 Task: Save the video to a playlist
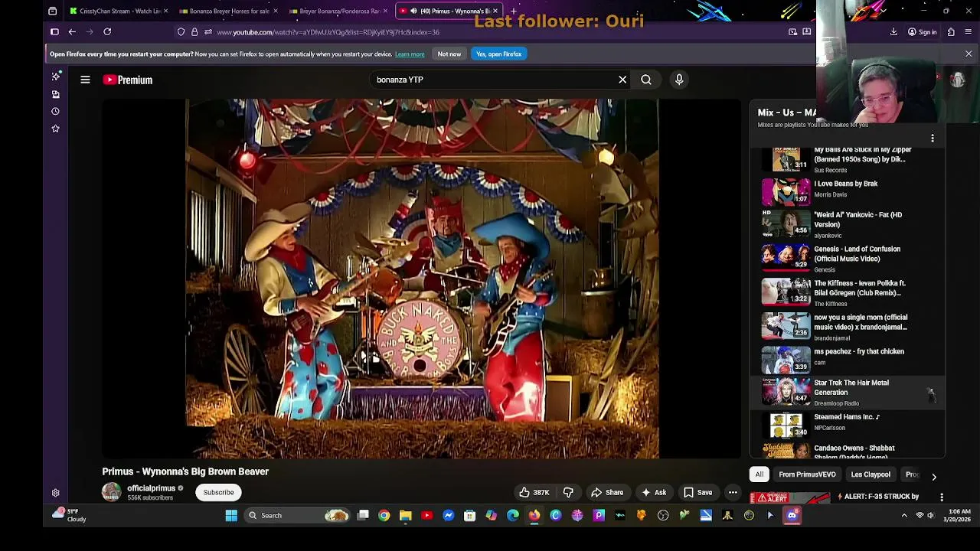(697, 493)
